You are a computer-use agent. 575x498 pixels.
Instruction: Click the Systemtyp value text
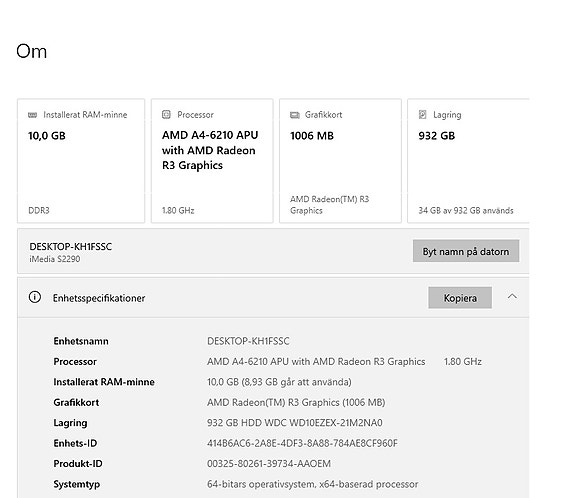tap(312, 484)
